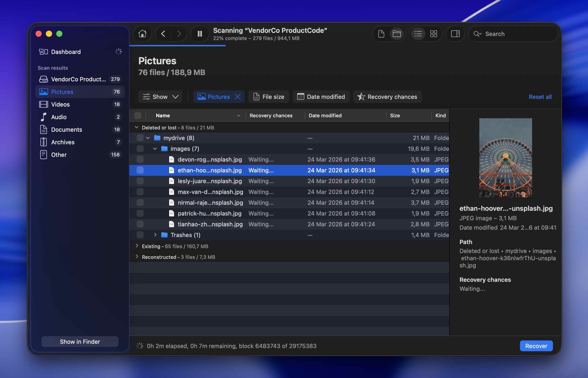The height and width of the screenshot is (378, 588).
Task: Select max-van-d...nsplash.jpg file name
Action: [210, 192]
